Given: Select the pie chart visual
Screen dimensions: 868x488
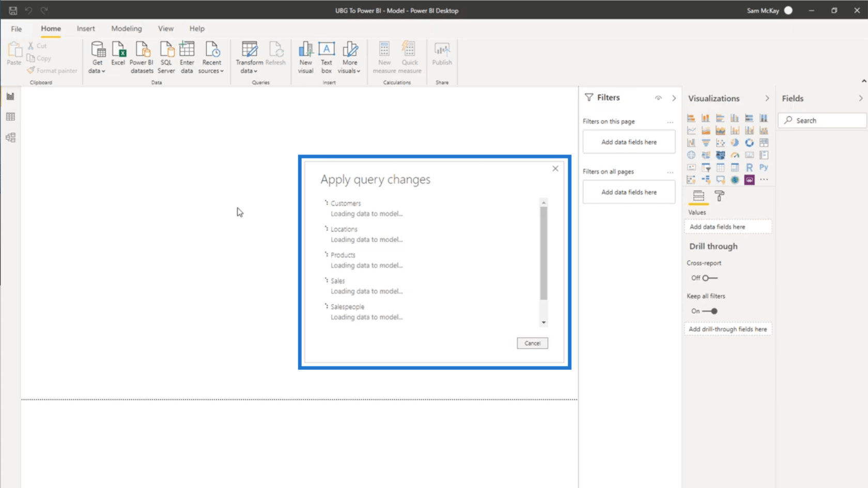Looking at the screenshot, I should [735, 143].
